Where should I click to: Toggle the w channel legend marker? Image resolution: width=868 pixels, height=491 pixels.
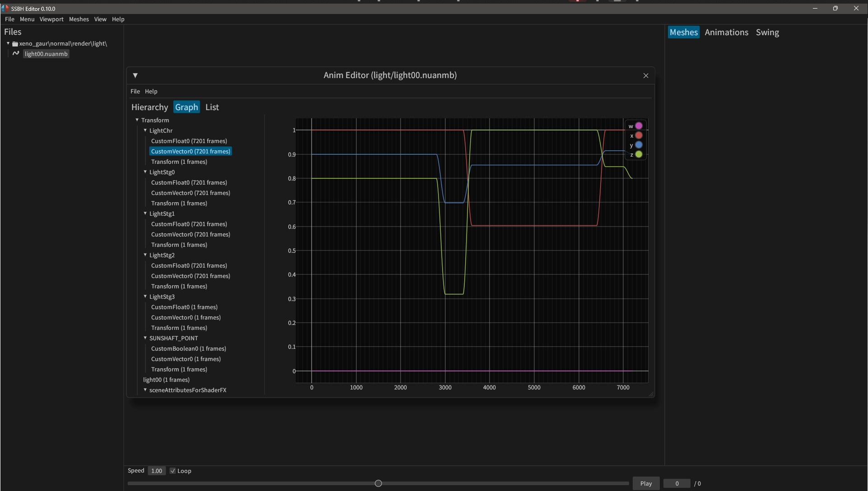pyautogui.click(x=639, y=126)
